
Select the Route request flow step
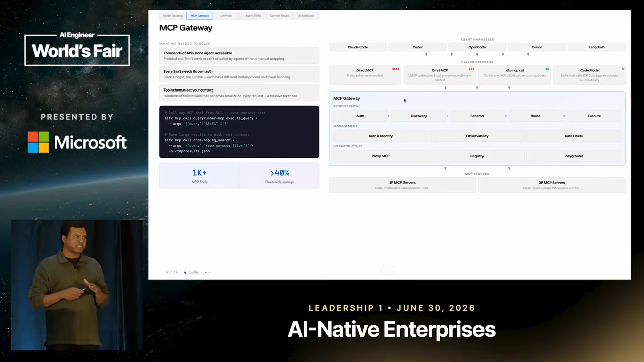point(535,116)
